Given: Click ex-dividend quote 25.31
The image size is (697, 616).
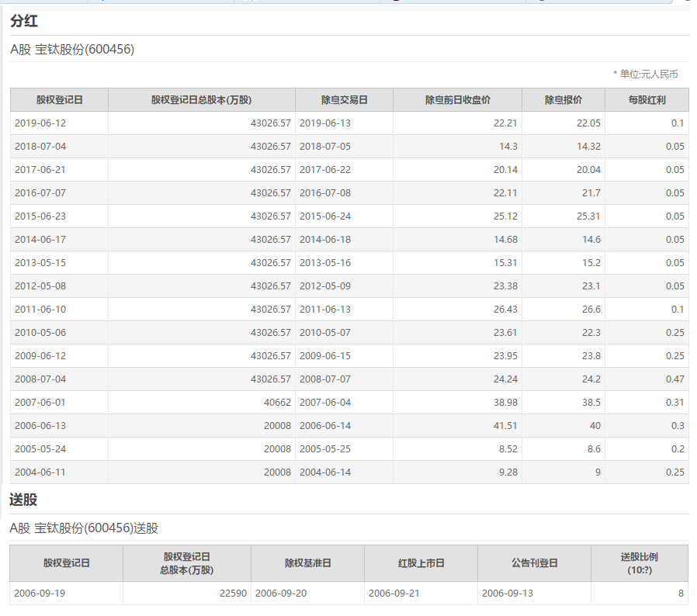Looking at the screenshot, I should coord(588,216).
